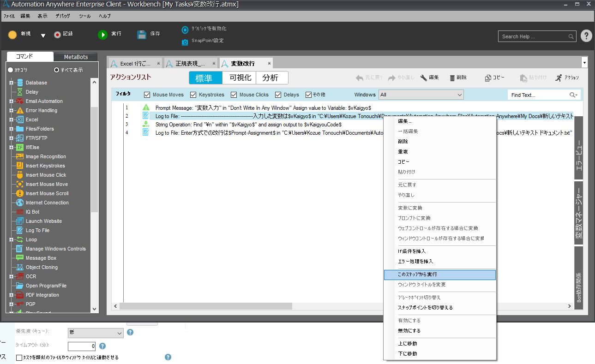Click the Email Automation icon
595x364 pixels.
pos(20,101)
